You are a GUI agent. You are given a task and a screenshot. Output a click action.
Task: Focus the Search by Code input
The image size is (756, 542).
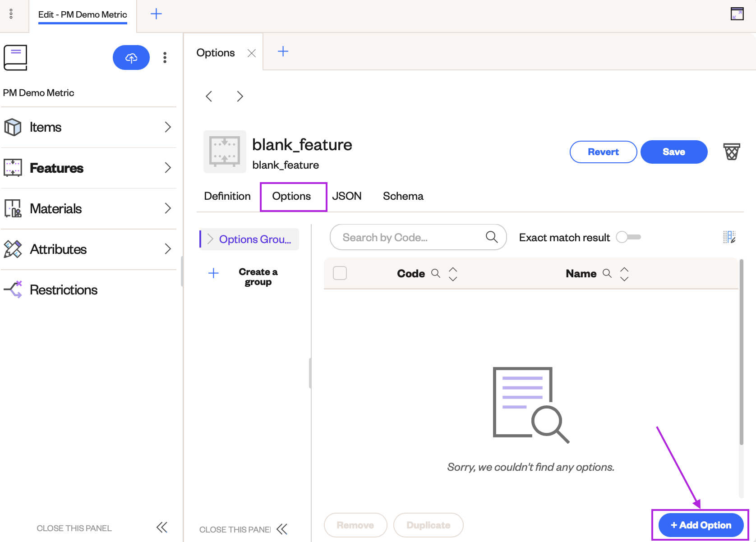tap(418, 237)
